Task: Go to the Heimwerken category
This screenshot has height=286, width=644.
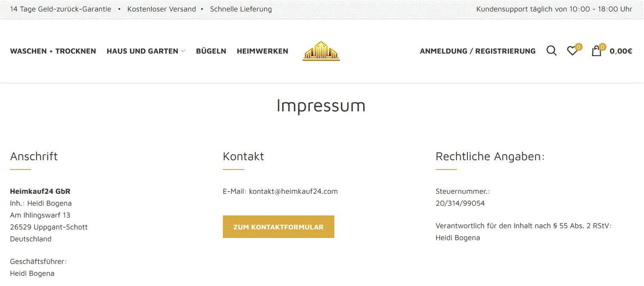Action: [x=262, y=51]
